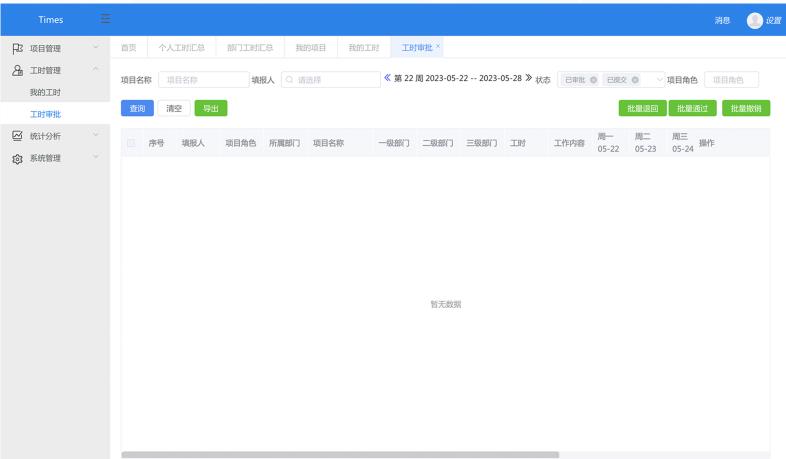Viewport: 786px width, 459px height.
Task: Close the 工时审批 tab
Action: tap(438, 47)
